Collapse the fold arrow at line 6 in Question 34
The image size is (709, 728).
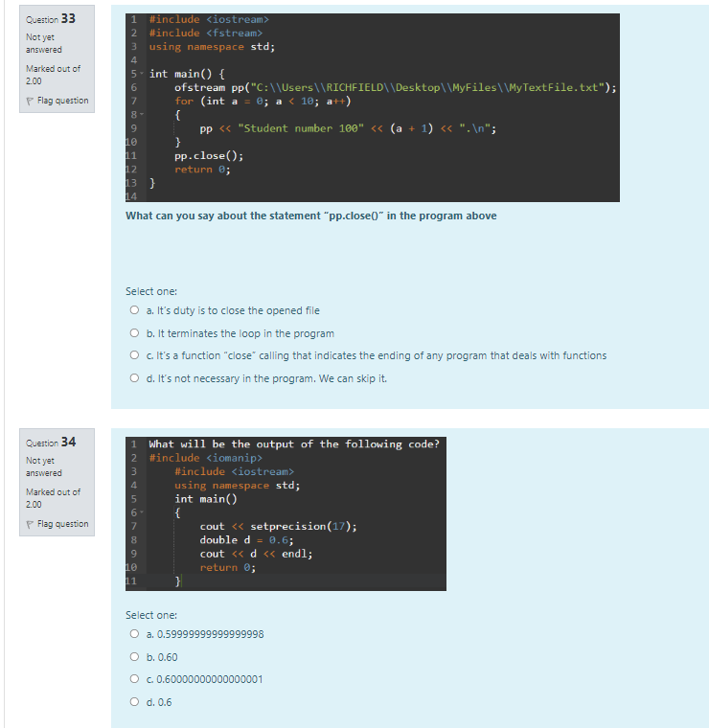click(x=142, y=512)
